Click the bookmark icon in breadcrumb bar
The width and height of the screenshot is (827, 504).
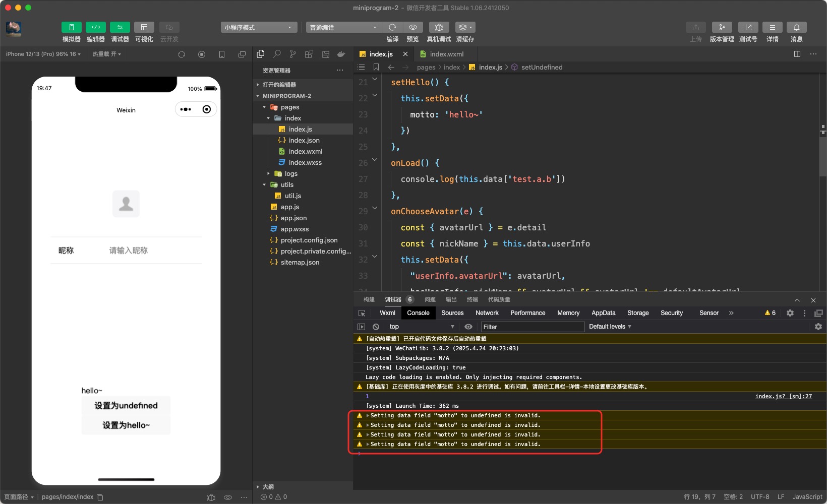[x=376, y=67]
